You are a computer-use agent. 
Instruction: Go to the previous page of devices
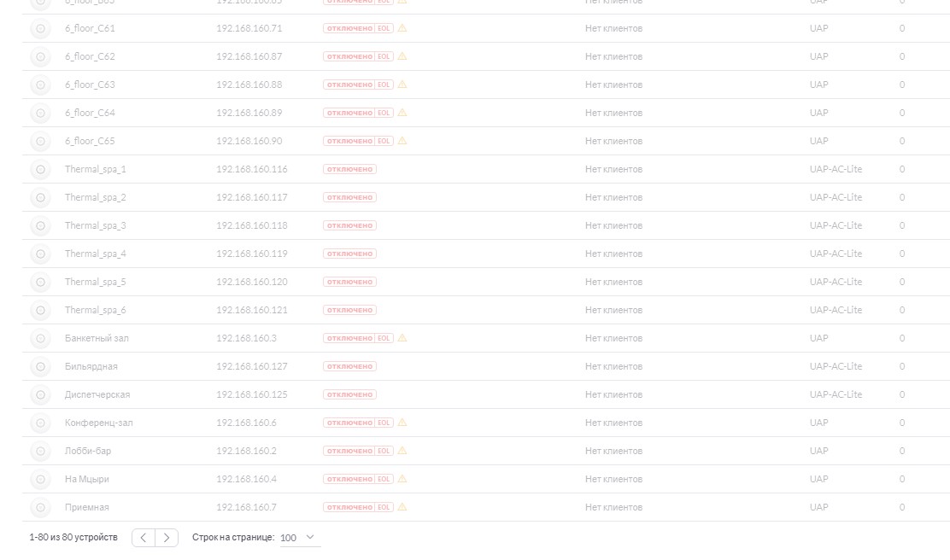[x=144, y=538]
